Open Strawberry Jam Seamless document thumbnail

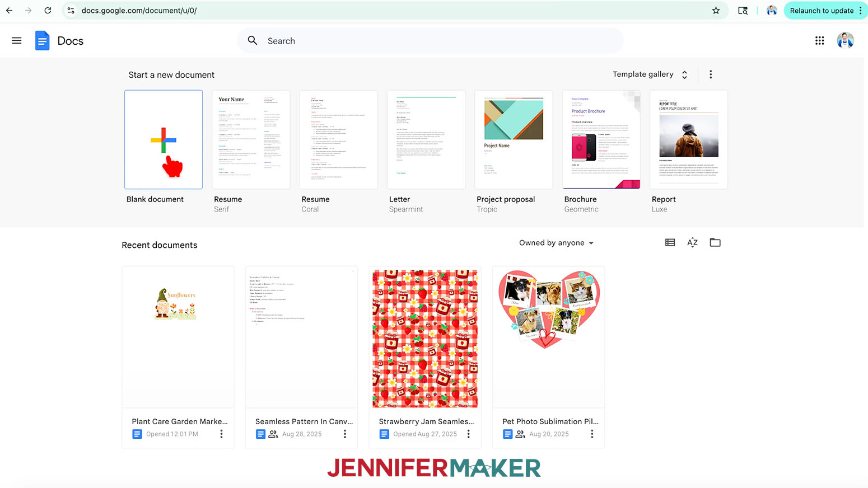tap(425, 337)
